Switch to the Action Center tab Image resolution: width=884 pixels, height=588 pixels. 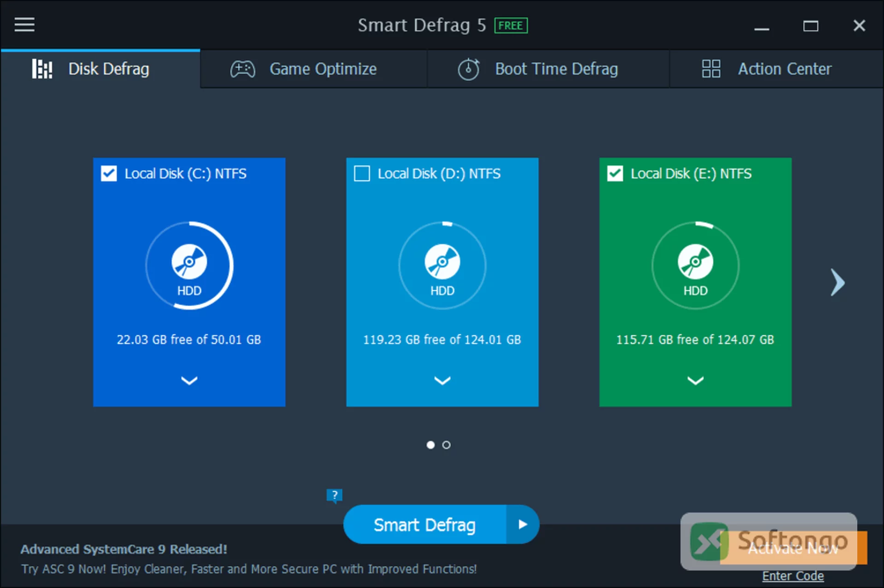point(776,69)
